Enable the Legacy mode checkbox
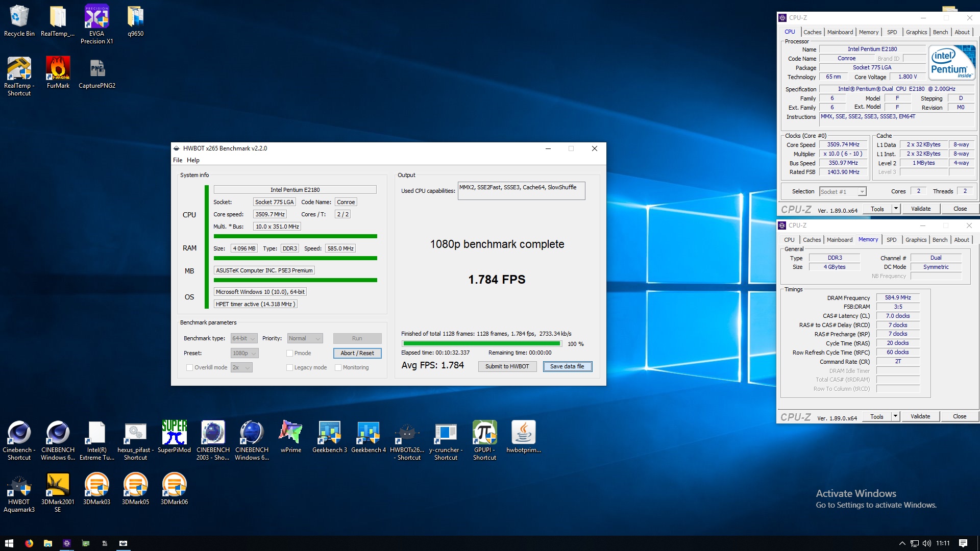 pyautogui.click(x=289, y=367)
